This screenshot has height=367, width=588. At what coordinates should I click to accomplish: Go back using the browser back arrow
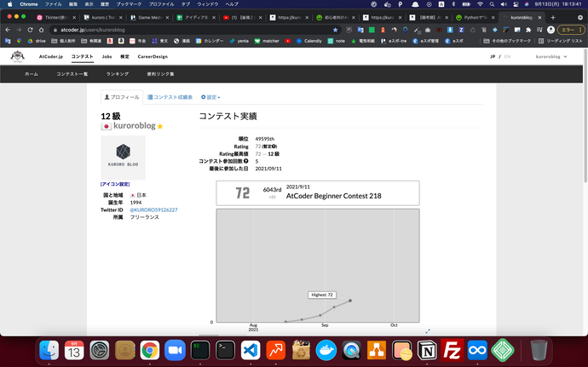(x=8, y=30)
